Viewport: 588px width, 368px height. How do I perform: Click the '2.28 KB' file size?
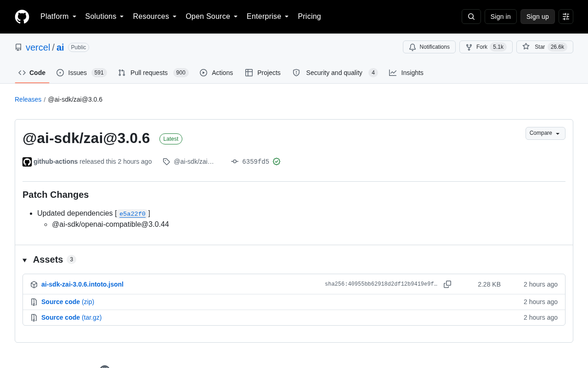[489, 284]
